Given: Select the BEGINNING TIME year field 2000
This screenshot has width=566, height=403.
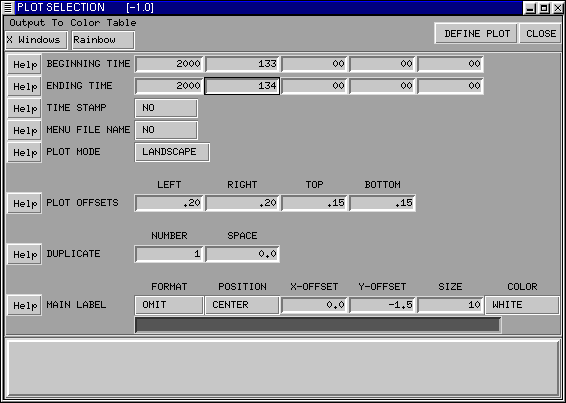Looking at the screenshot, I should (x=169, y=64).
